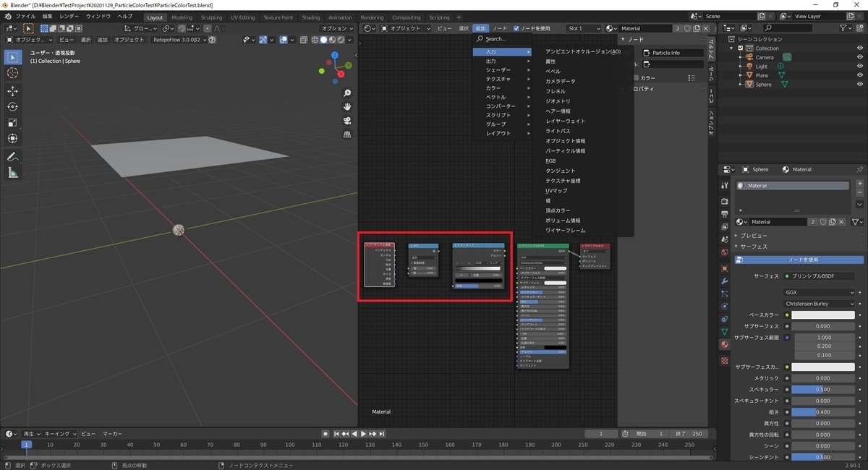Click the current frame field in timeline
The image size is (868, 470).
(602, 434)
